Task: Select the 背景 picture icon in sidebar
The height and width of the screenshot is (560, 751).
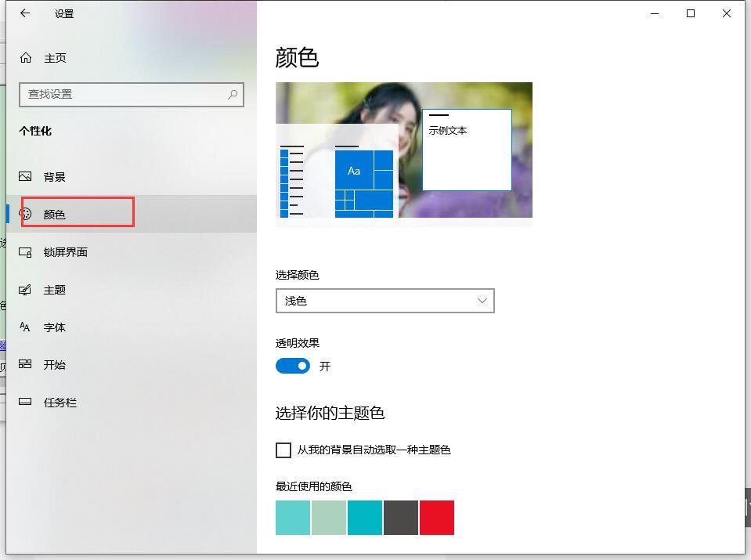Action: [x=24, y=176]
